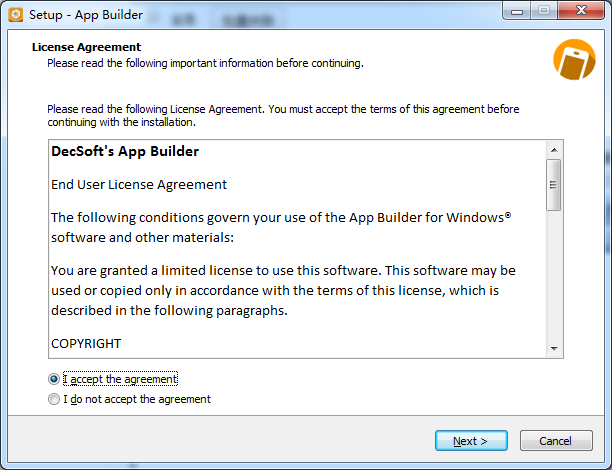Screen dimensions: 612x470
Task: Click the Setup icon in the title bar
Action: [x=15, y=15]
